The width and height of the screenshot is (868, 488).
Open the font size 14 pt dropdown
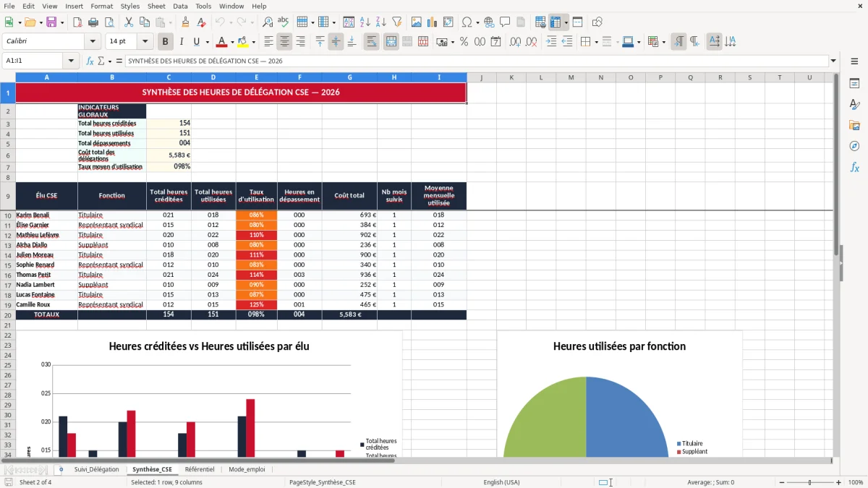pyautogui.click(x=145, y=42)
